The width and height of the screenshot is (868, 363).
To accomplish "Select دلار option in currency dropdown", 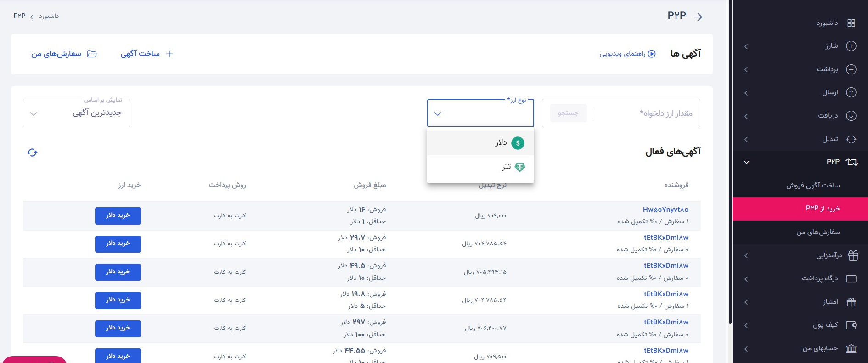I will 501,143.
